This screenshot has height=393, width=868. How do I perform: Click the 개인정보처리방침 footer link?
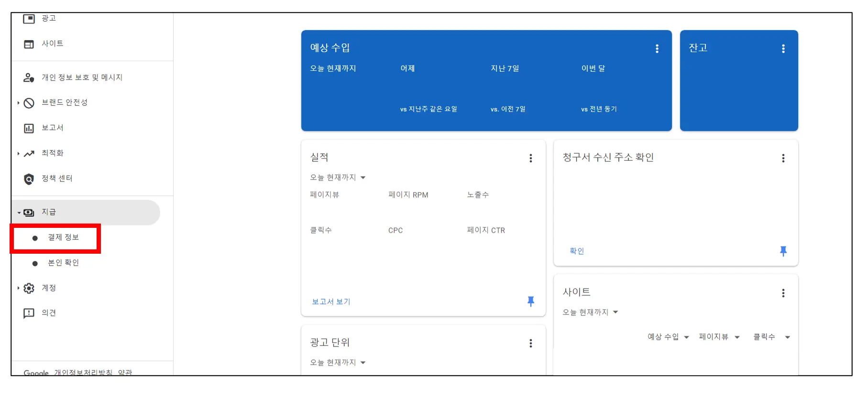click(83, 372)
